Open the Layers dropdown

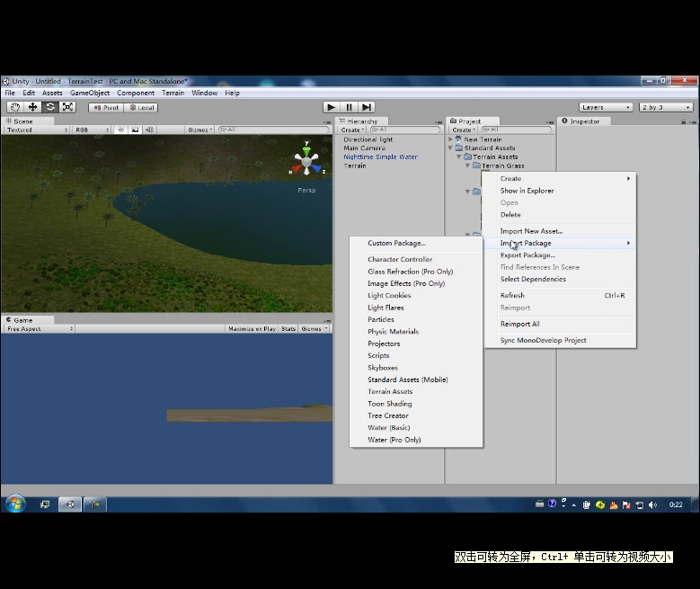606,107
